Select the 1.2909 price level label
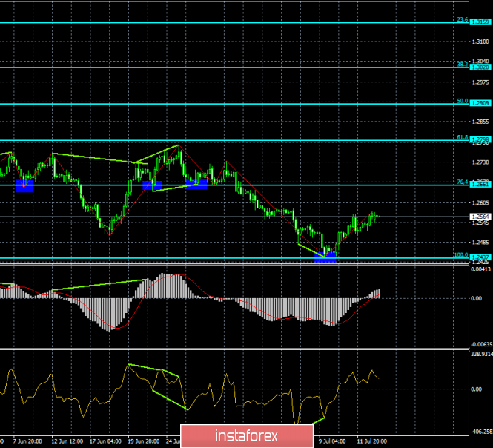This screenshot has width=493, height=448. pos(480,103)
